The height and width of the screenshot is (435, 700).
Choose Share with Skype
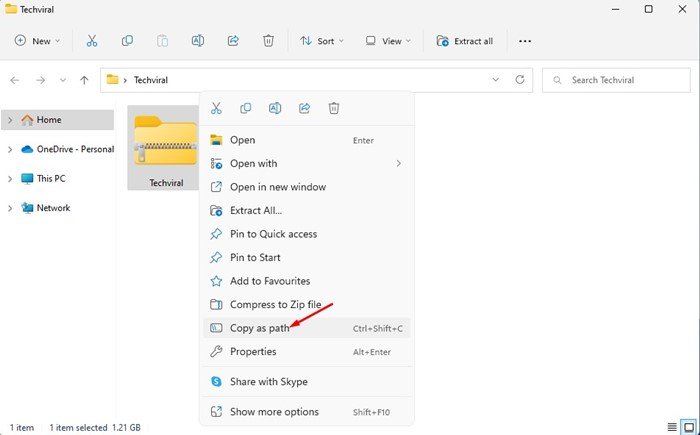coord(307,382)
